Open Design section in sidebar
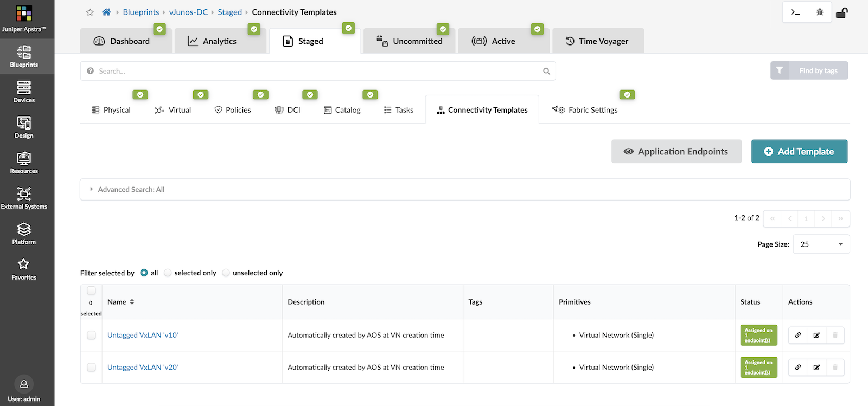This screenshot has height=406, width=868. (x=24, y=127)
